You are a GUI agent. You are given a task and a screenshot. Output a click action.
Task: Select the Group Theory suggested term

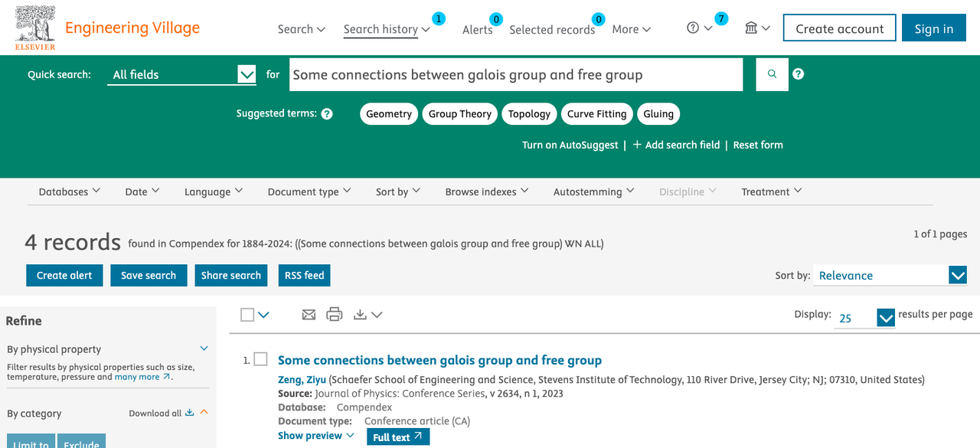coord(459,114)
